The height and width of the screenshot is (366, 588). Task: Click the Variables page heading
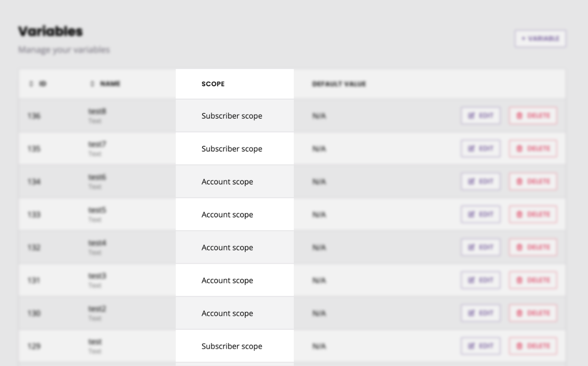(50, 31)
